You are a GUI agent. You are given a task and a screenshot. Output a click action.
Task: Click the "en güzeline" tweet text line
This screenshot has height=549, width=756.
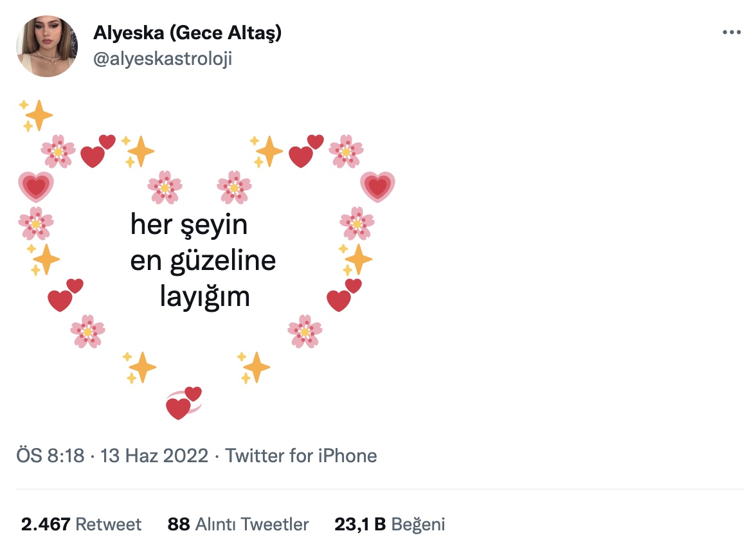coord(203,261)
